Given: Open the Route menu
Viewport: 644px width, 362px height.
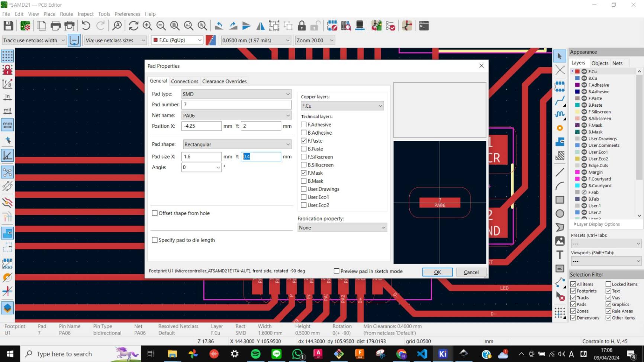Looking at the screenshot, I should tap(67, 14).
